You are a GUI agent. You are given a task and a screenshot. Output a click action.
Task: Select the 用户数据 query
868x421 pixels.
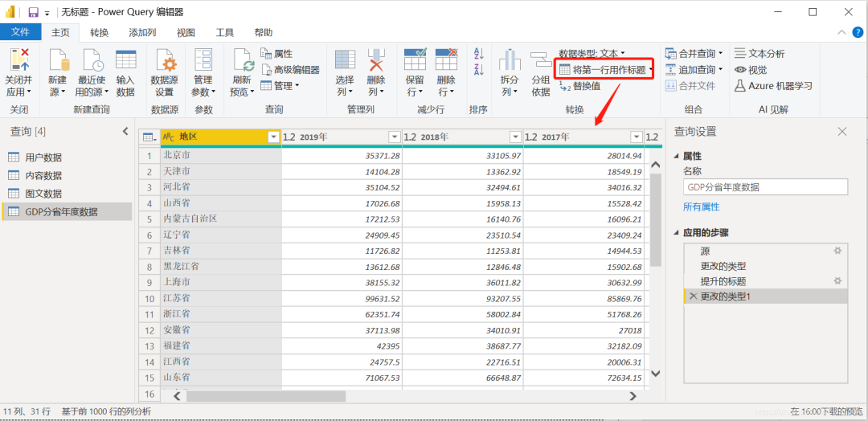coord(67,157)
